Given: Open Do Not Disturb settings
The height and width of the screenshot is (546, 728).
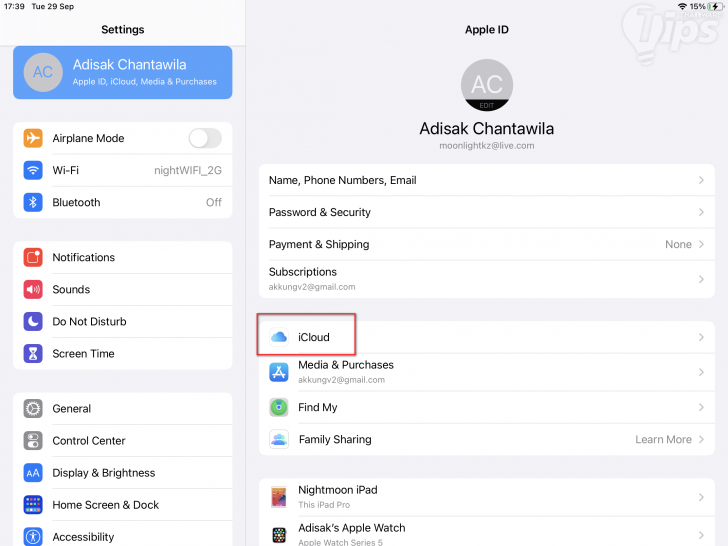Looking at the screenshot, I should tap(123, 321).
